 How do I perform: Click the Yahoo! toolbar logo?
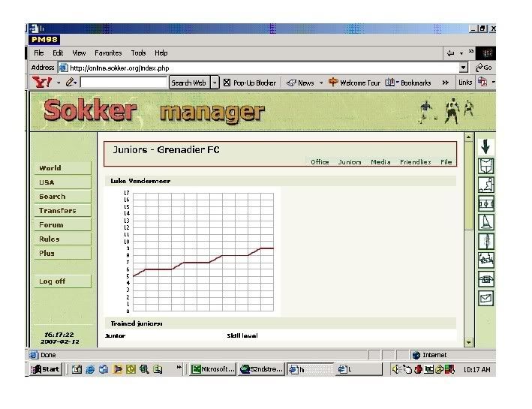(41, 83)
